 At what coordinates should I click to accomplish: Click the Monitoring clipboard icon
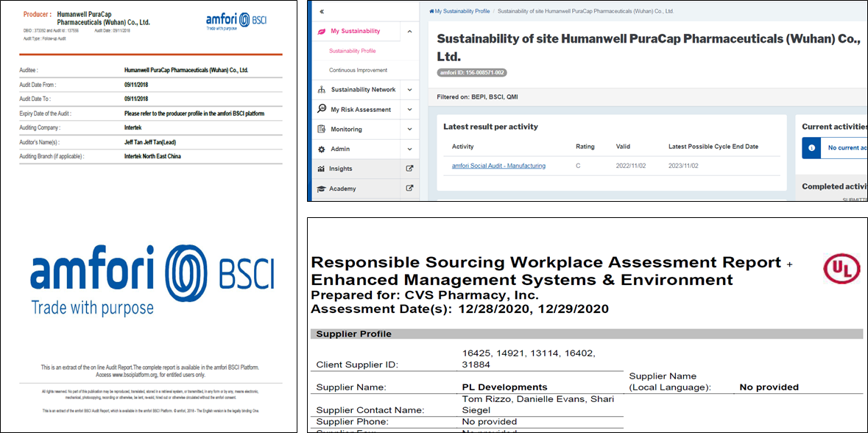[x=322, y=129]
